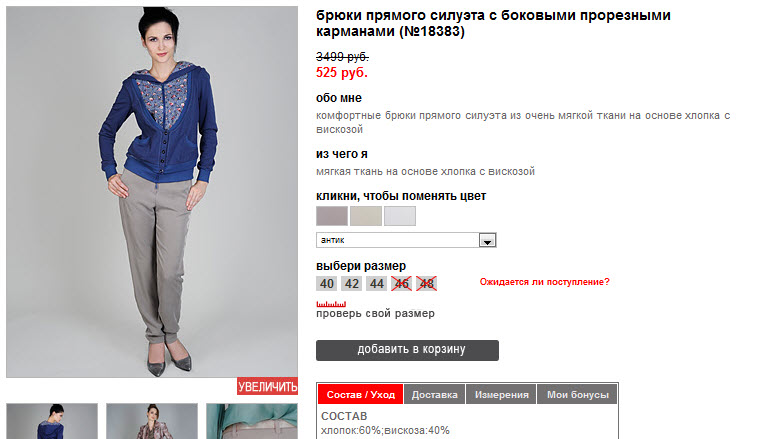Open the first blue jacket thumbnail
775x439 pixels.
[x=52, y=420]
